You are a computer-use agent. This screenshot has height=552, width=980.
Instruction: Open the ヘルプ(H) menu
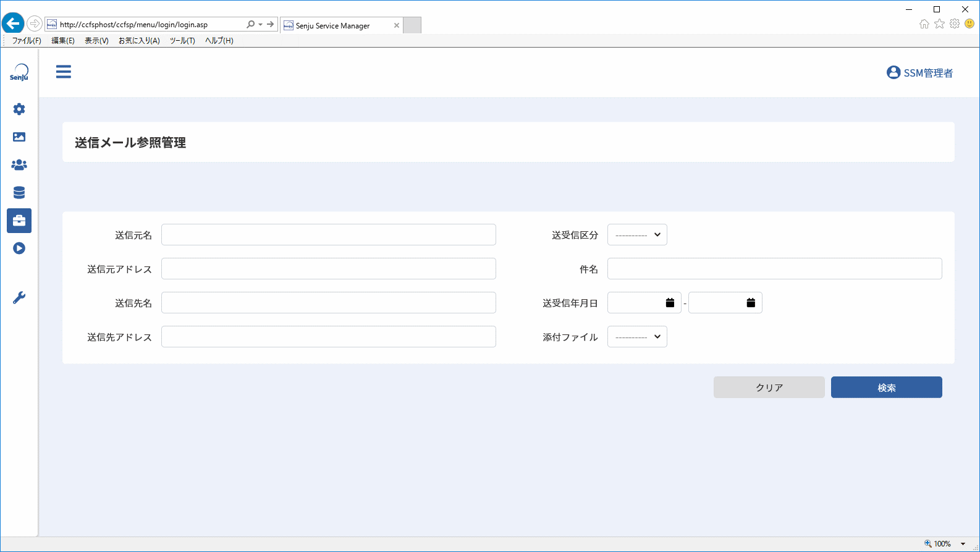pos(219,41)
